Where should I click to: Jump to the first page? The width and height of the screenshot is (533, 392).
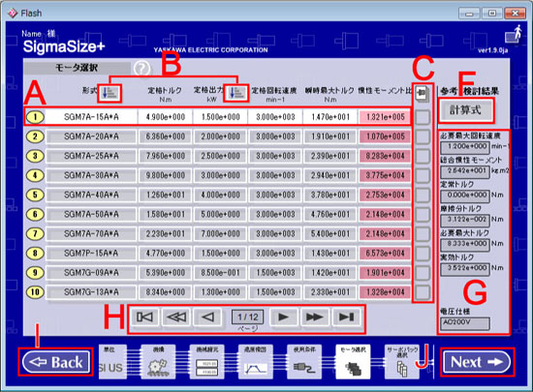pyautogui.click(x=144, y=317)
